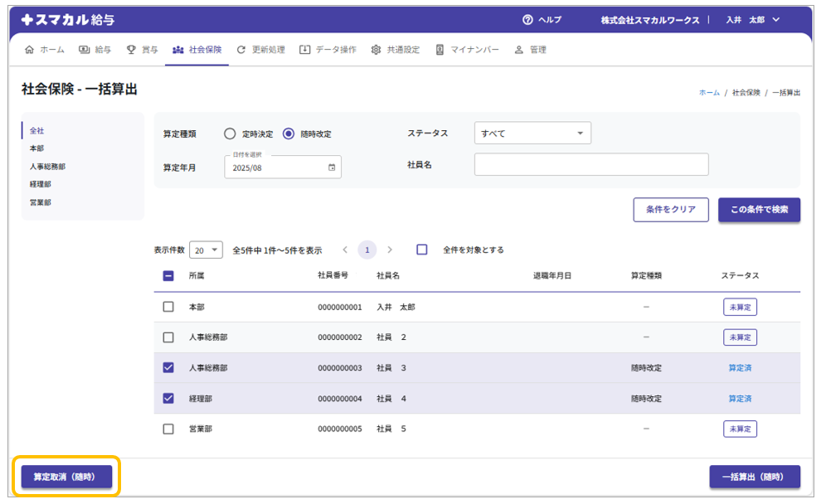
Task: Select the 定時決定 radio button
Action: pos(231,133)
